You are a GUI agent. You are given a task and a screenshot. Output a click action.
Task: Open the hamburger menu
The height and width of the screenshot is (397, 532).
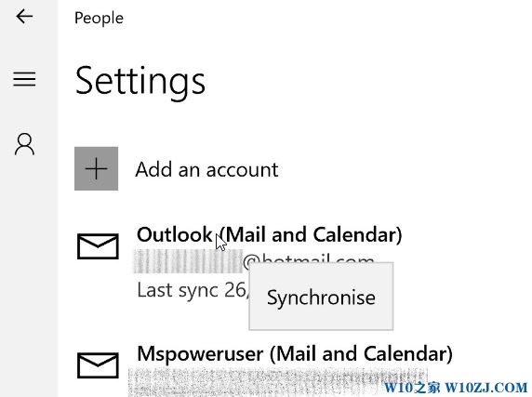tap(24, 79)
